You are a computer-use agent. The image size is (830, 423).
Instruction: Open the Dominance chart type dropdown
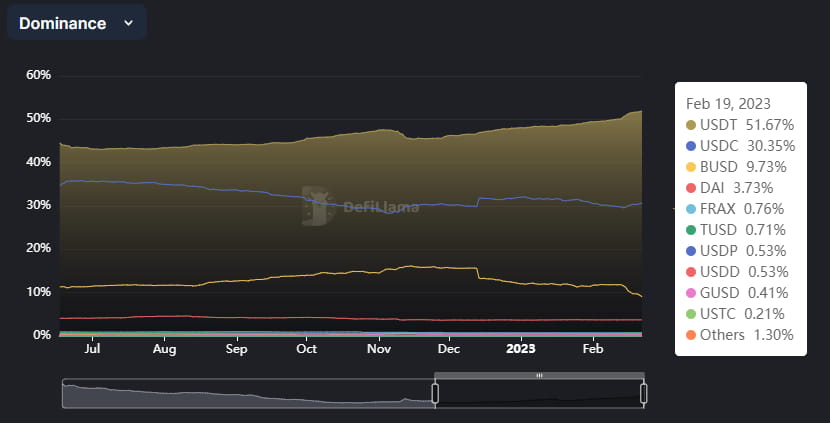coord(77,23)
